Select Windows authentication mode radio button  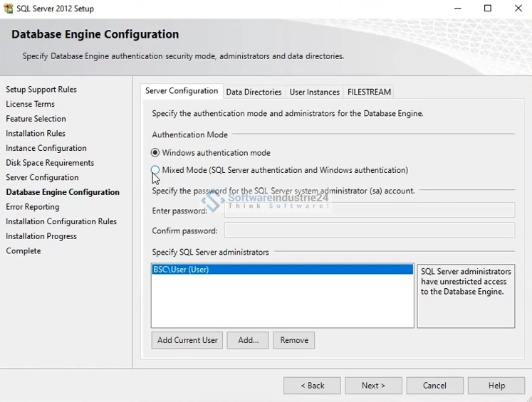[155, 153]
